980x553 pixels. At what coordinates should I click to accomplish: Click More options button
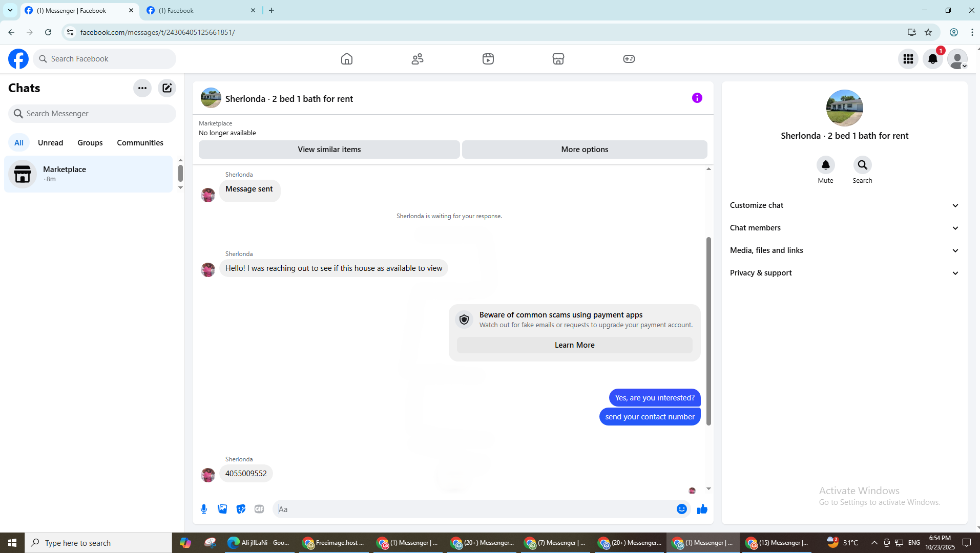[585, 150]
